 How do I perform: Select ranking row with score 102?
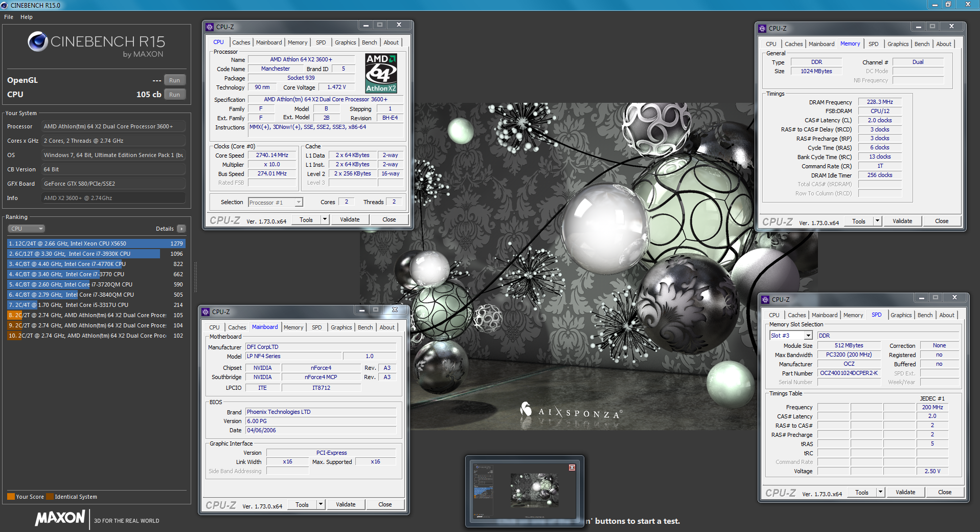tap(96, 336)
